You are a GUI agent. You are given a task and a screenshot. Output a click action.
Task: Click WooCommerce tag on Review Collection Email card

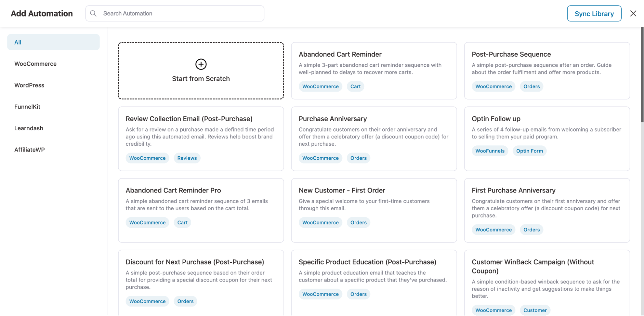pos(147,158)
